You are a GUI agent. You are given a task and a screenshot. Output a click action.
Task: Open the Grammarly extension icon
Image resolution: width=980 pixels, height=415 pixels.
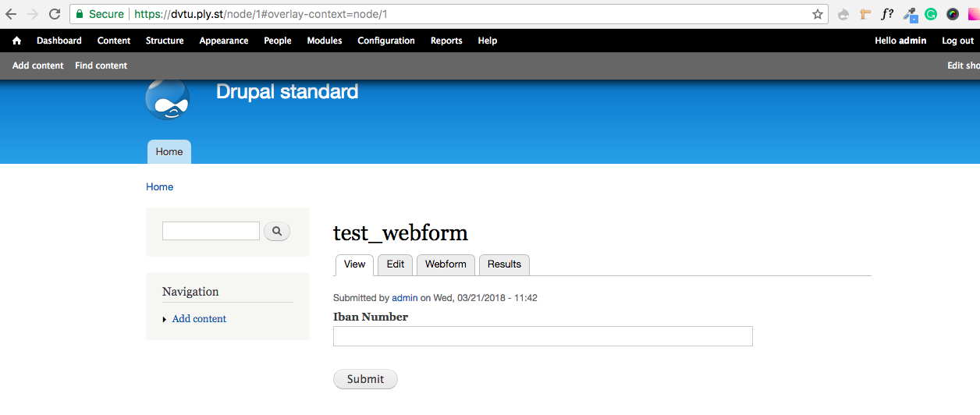(931, 14)
